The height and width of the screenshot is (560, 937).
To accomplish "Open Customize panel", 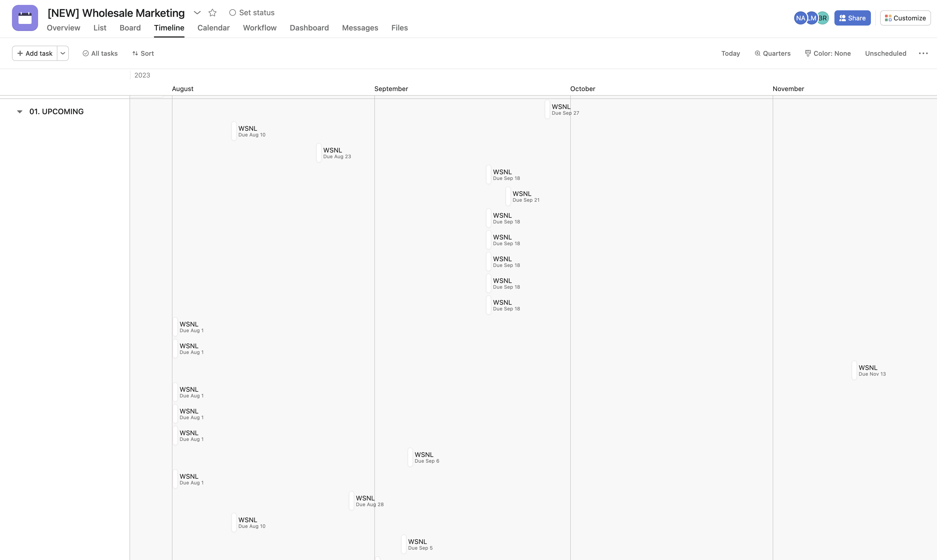I will pyautogui.click(x=905, y=18).
